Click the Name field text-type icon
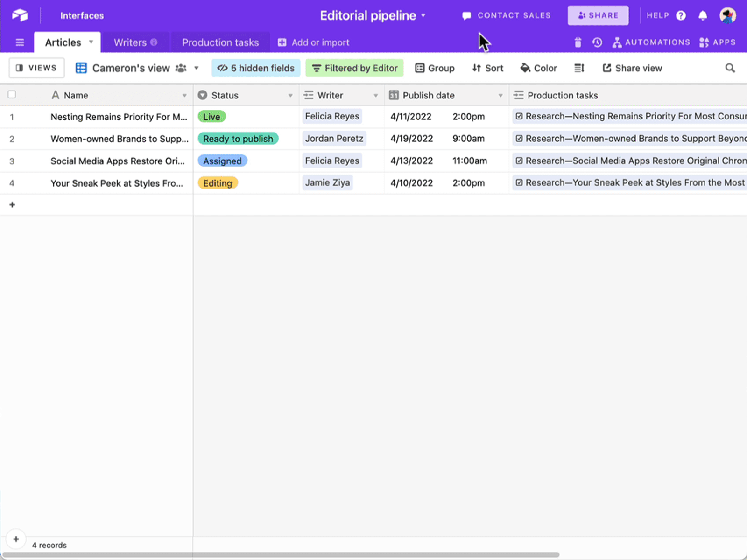The height and width of the screenshot is (560, 747). pos(55,95)
